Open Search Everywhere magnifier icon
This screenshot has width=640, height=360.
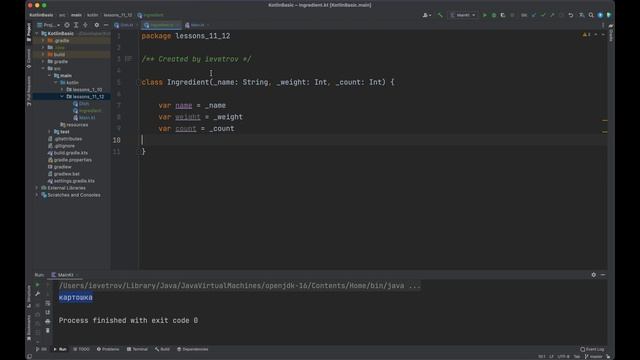(x=591, y=15)
